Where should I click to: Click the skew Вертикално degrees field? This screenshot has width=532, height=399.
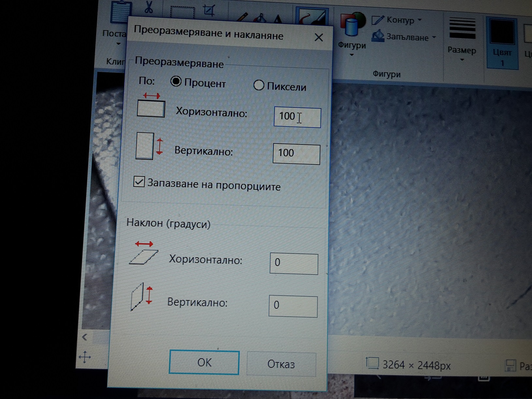point(293,306)
